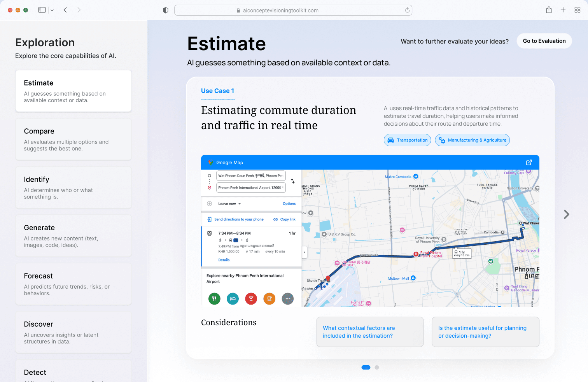The width and height of the screenshot is (588, 382).
Task: Open a new browser tab
Action: click(563, 10)
